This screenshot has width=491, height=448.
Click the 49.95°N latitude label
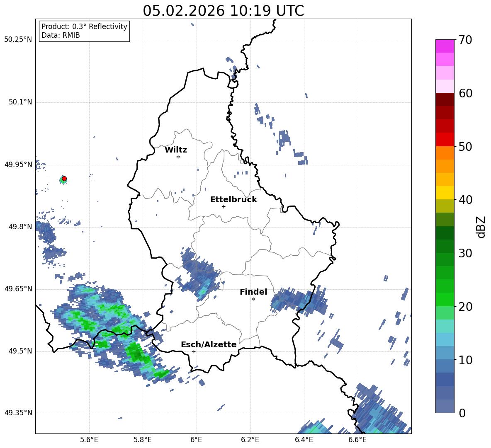[18, 165]
